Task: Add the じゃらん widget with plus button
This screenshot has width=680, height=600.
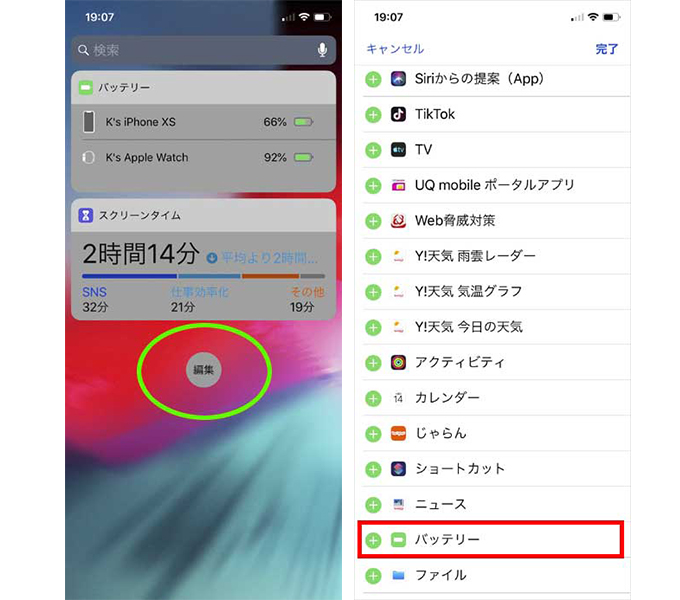Action: 373,434
